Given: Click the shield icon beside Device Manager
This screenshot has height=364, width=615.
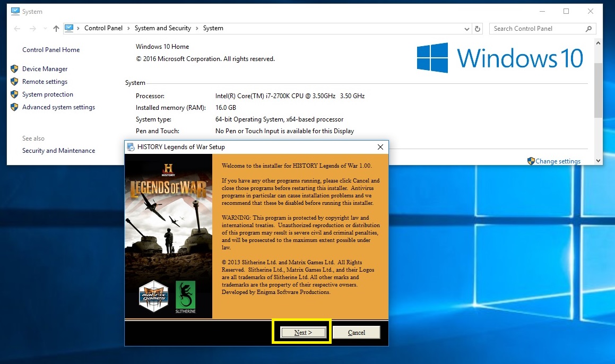Looking at the screenshot, I should (14, 68).
